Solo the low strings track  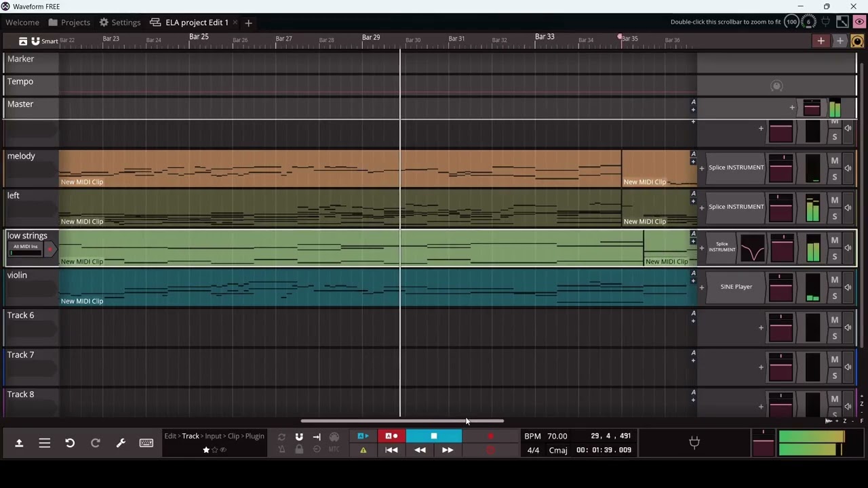pyautogui.click(x=835, y=256)
